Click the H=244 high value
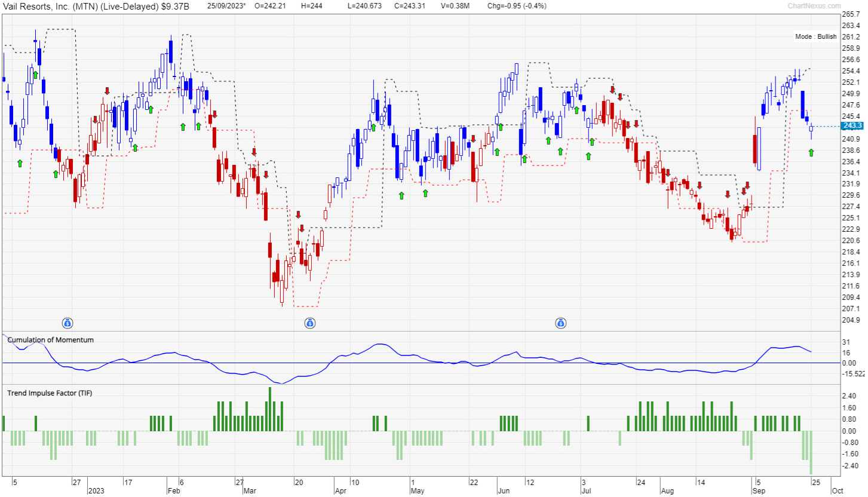This screenshot has width=868, height=497. click(312, 6)
